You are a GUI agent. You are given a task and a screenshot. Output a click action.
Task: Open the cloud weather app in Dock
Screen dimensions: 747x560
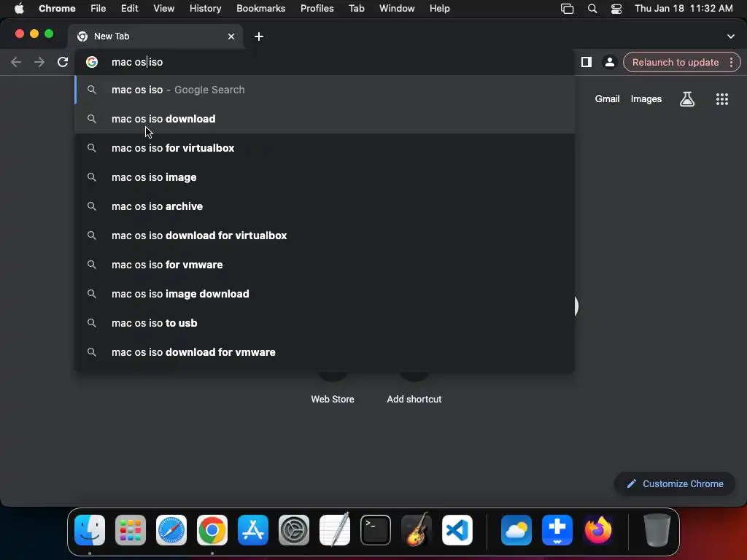[516, 530]
